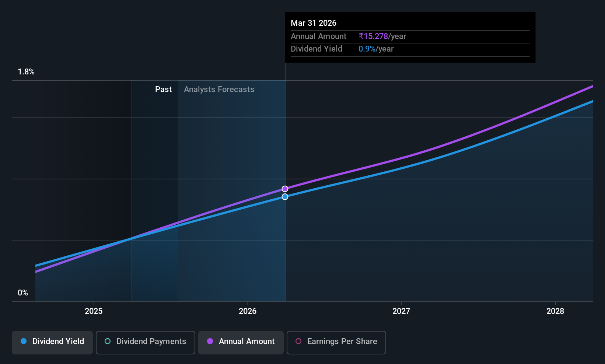Toggle the Dividend Yield legend button
The height and width of the screenshot is (364, 605).
tap(52, 342)
